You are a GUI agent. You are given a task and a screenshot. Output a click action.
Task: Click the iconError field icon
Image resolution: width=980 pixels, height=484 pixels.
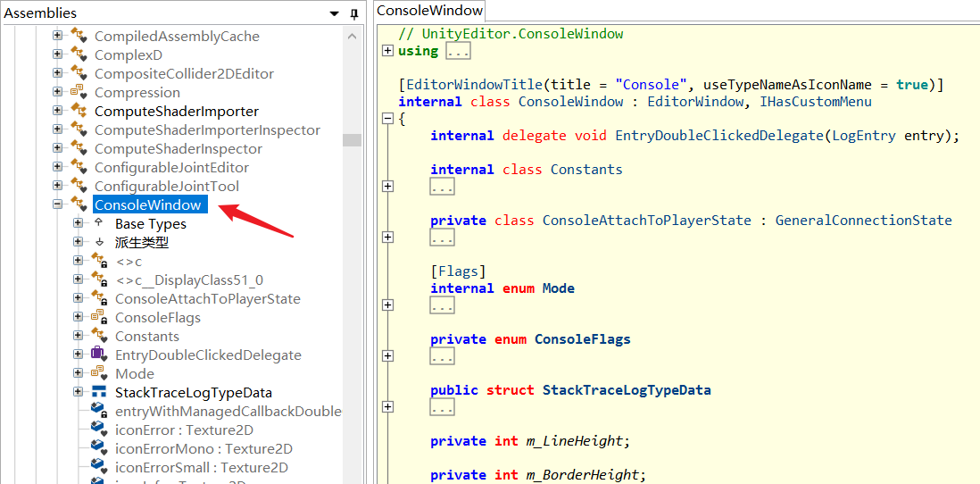pos(99,430)
